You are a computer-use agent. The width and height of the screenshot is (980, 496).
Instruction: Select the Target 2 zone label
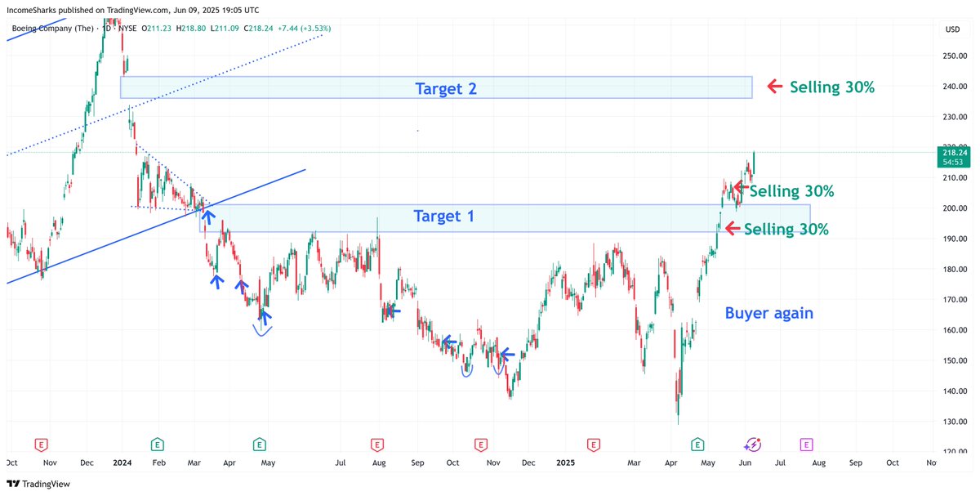(445, 88)
